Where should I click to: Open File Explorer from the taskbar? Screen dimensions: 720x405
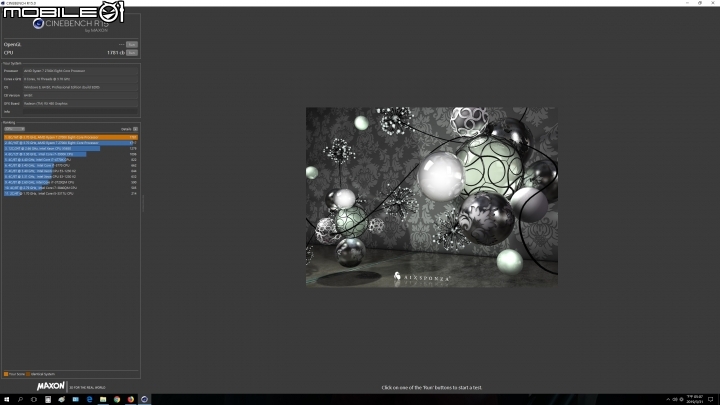point(103,399)
